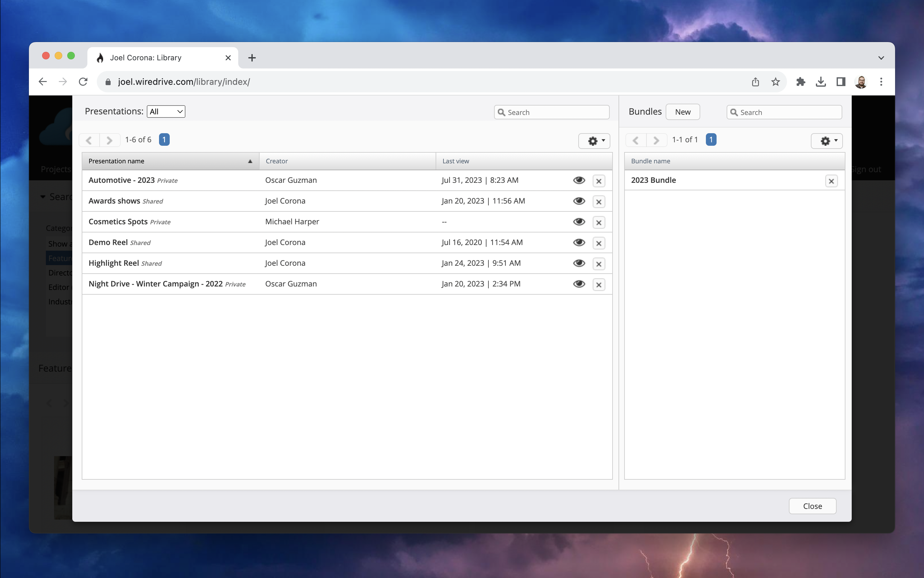Image resolution: width=924 pixels, height=578 pixels.
Task: Open the browser downloads icon
Action: (x=820, y=81)
